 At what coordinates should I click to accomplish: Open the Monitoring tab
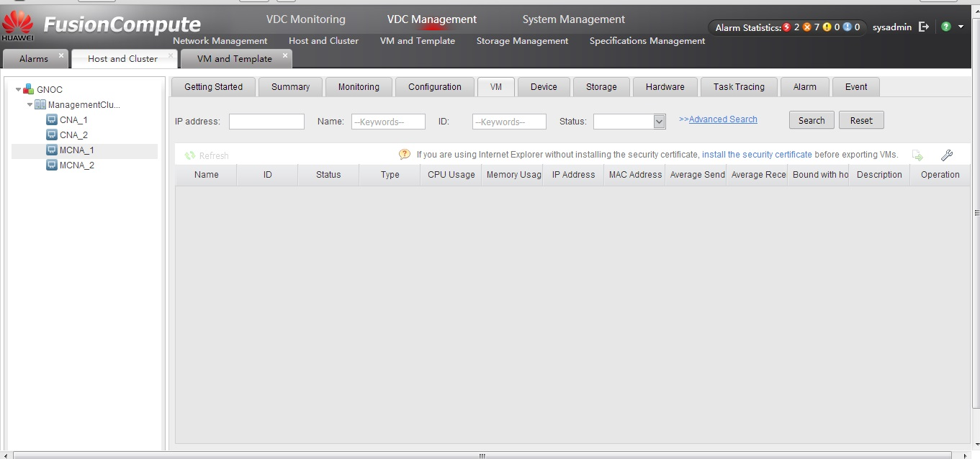[x=359, y=87]
